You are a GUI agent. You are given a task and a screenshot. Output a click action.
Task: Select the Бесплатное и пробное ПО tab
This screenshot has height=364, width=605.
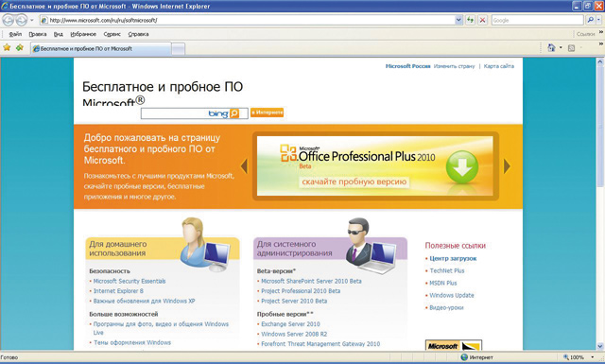point(101,48)
